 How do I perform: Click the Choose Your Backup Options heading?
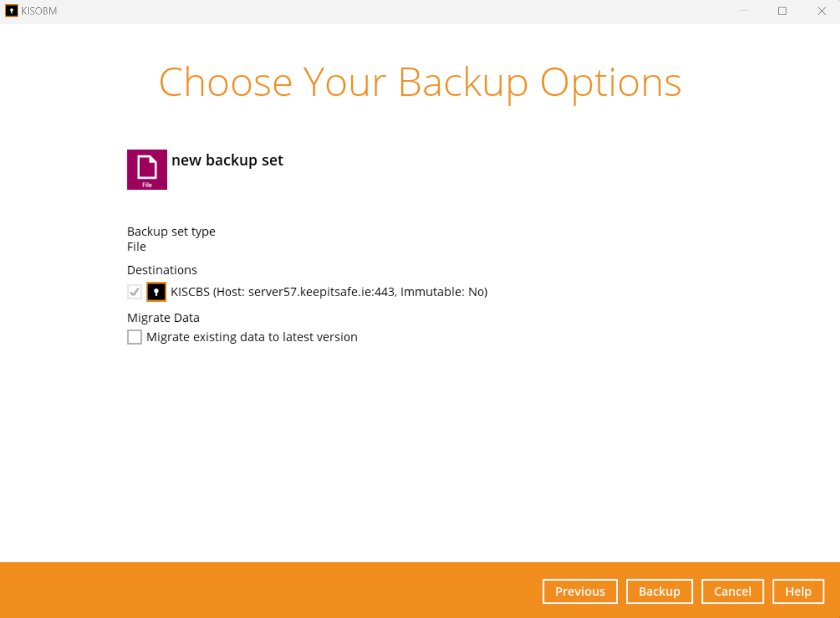click(x=420, y=81)
